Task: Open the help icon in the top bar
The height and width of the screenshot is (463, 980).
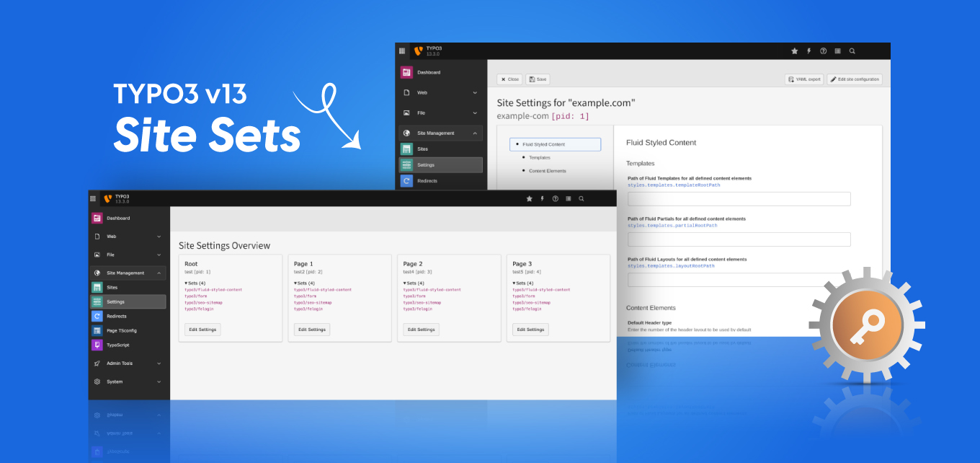Action: pos(555,198)
